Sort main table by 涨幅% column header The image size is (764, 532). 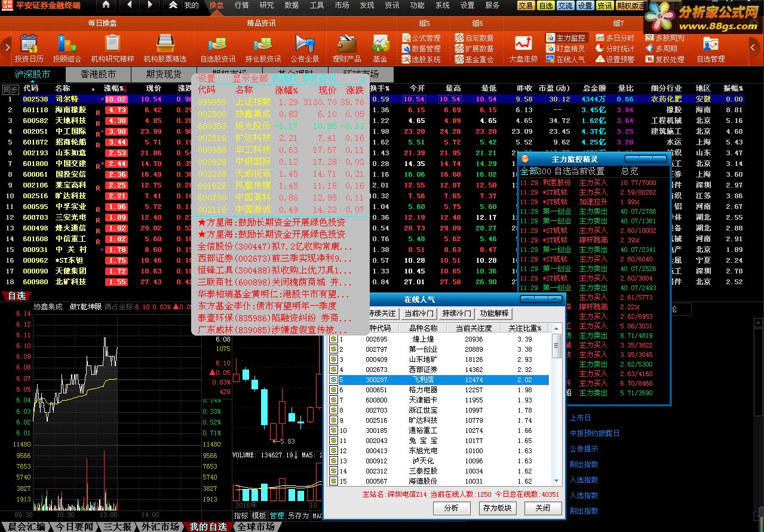click(115, 88)
